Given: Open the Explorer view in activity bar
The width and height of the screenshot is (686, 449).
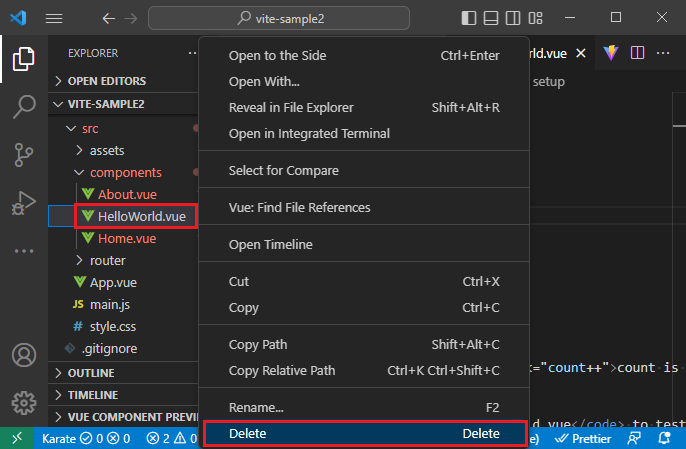Looking at the screenshot, I should coord(23,58).
